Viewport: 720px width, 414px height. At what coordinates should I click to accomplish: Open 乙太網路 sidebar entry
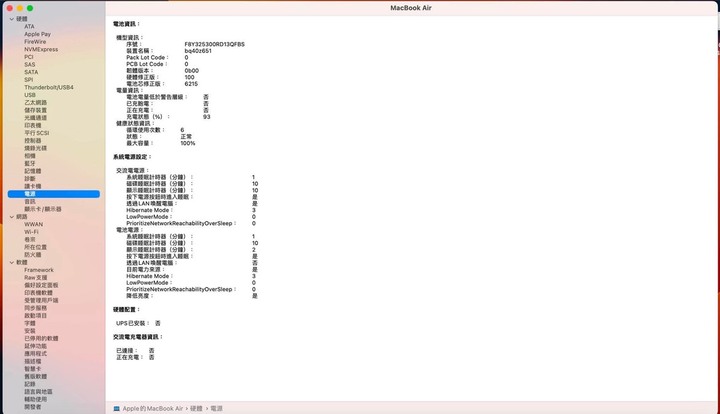[35, 103]
